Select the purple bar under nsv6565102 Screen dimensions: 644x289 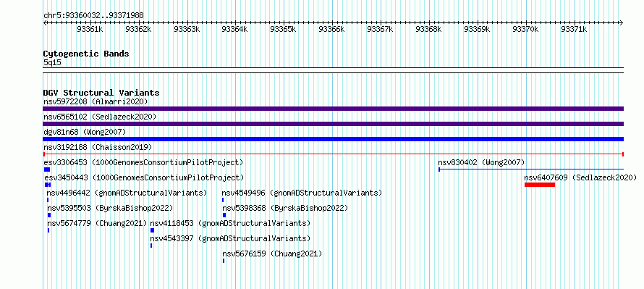pyautogui.click(x=333, y=124)
